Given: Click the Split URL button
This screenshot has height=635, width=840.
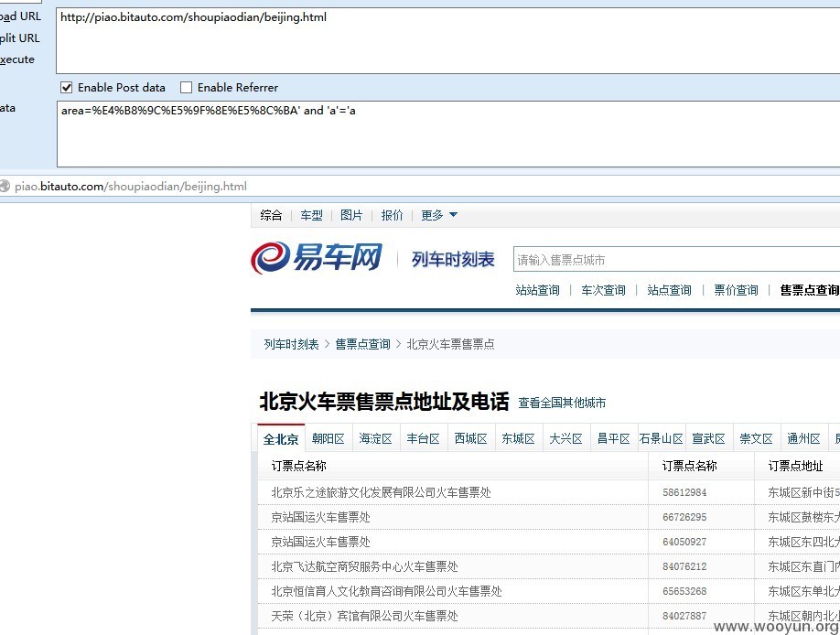Looking at the screenshot, I should coord(20,38).
